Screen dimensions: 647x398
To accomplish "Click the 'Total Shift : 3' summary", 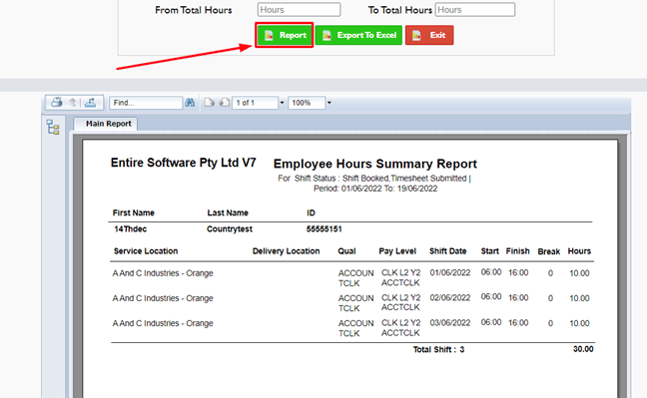I will (439, 350).
